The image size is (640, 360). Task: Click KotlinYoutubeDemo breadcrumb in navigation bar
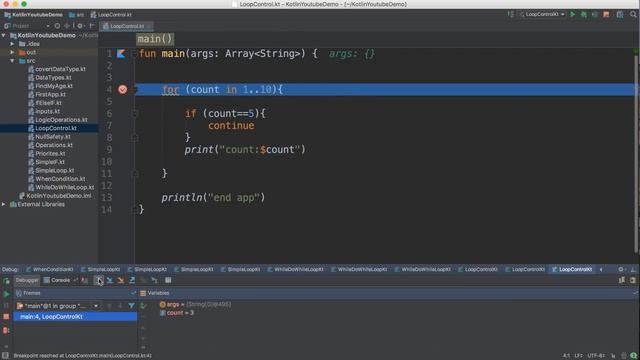tap(33, 15)
